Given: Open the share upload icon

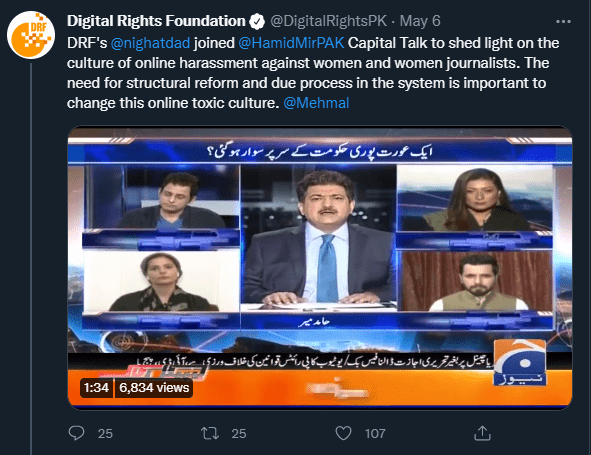Looking at the screenshot, I should pyautogui.click(x=482, y=433).
